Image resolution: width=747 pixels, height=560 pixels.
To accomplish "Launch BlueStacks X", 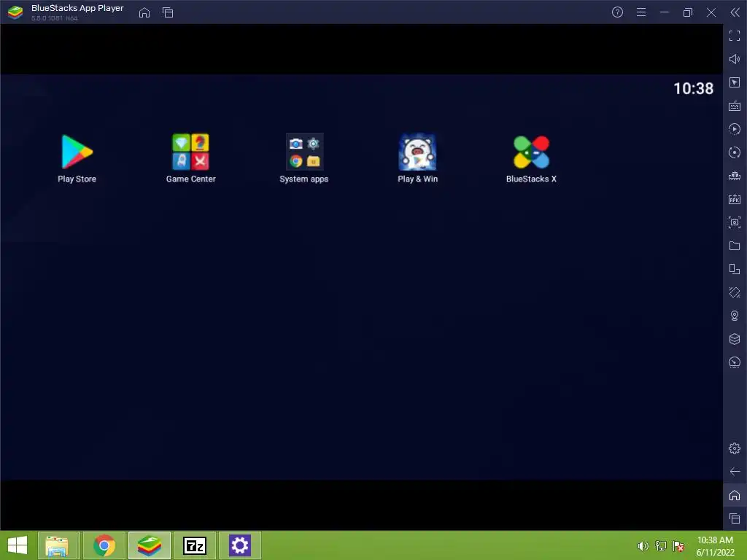I will tap(531, 152).
